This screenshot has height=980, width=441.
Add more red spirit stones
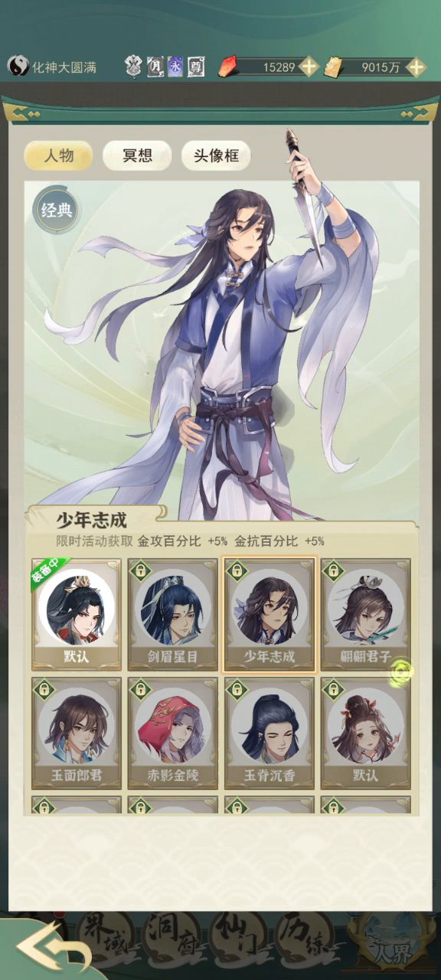(x=309, y=67)
